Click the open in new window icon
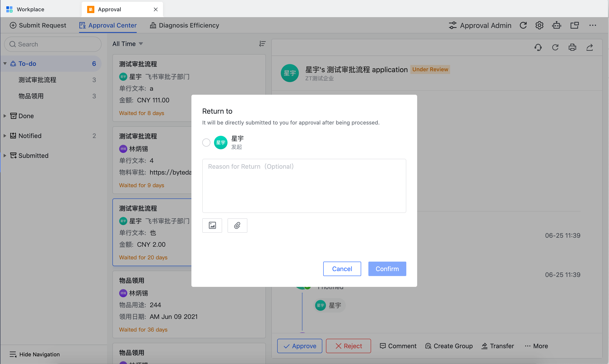 click(575, 25)
